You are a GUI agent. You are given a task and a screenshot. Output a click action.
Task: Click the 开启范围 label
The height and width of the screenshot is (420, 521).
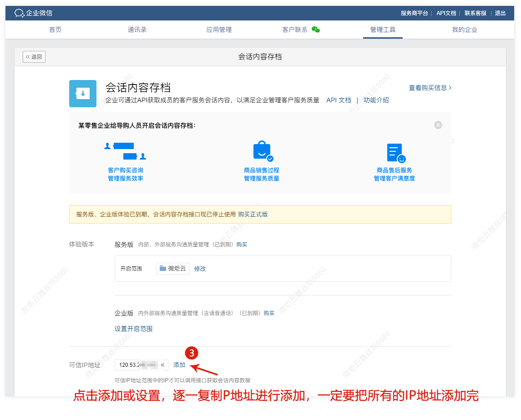(x=131, y=269)
